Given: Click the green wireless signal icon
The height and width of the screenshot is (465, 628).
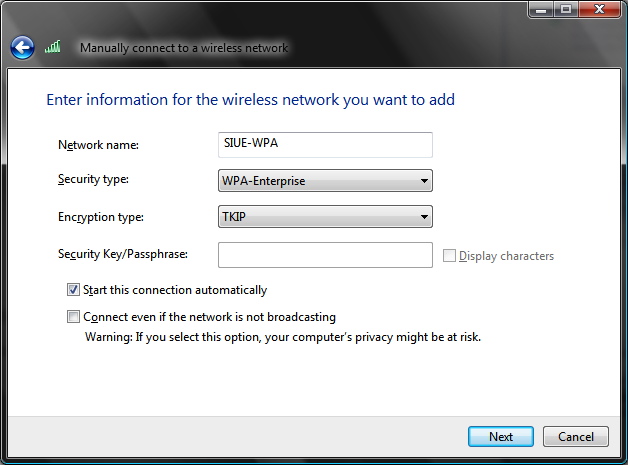Looking at the screenshot, I should point(54,47).
